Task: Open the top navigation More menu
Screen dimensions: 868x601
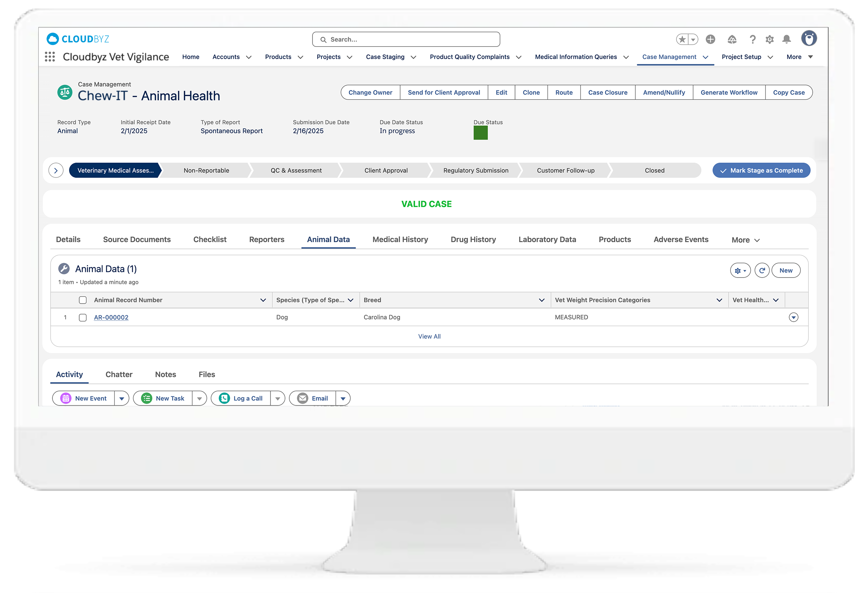Action: pos(799,57)
